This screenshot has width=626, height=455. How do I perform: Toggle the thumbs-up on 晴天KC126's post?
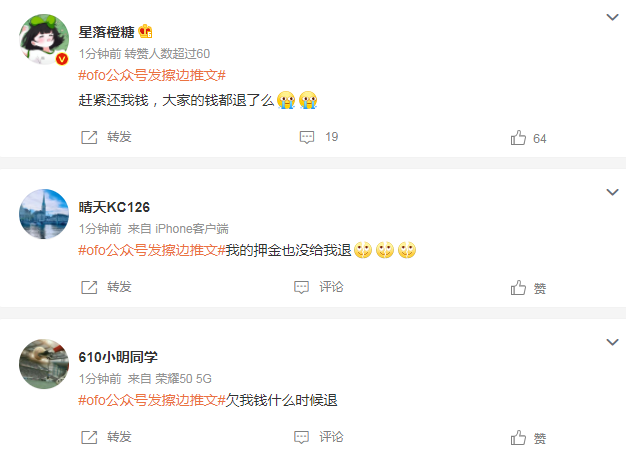point(518,288)
